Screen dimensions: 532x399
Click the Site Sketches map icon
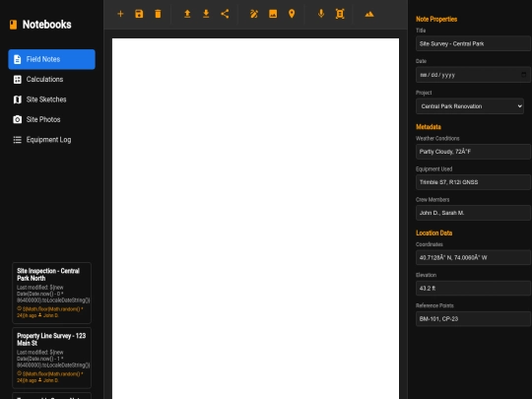(x=18, y=100)
